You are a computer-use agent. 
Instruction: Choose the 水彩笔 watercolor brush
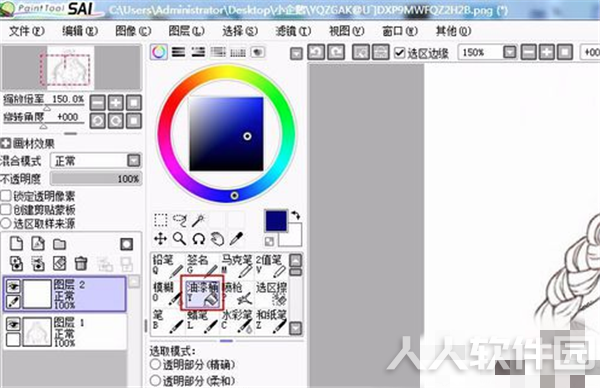(x=237, y=321)
